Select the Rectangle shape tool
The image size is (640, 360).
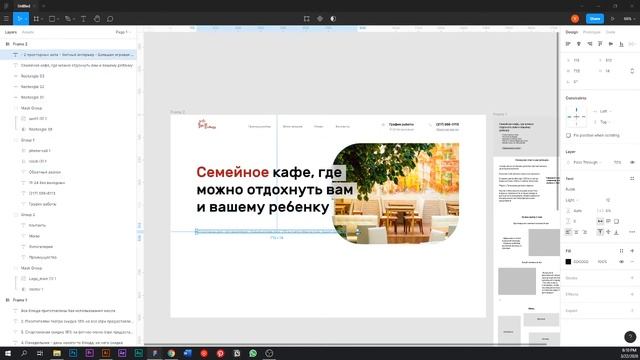52,19
